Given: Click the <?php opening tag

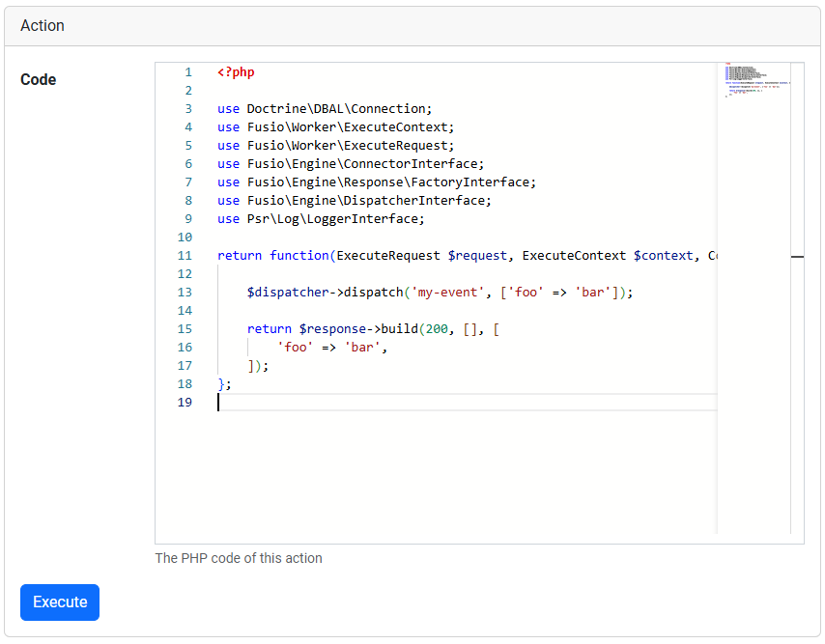Looking at the screenshot, I should point(236,72).
